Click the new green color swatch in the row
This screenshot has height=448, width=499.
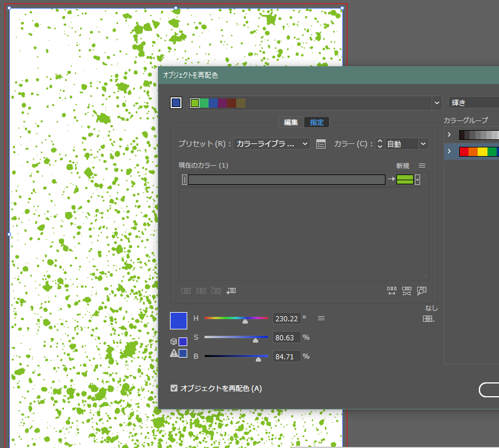[405, 180]
